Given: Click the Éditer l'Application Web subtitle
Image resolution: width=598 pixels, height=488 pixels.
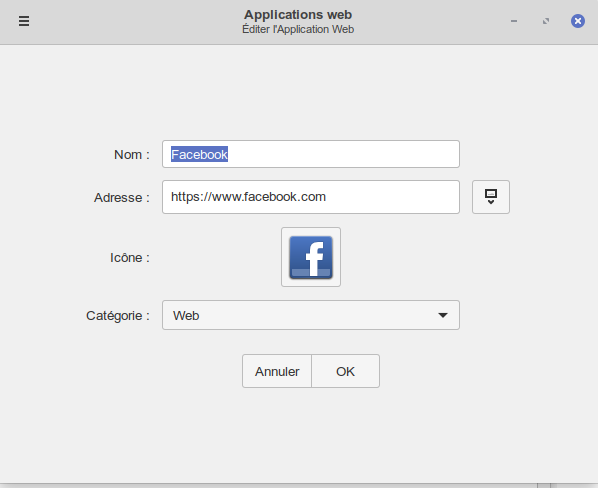Looking at the screenshot, I should [x=298, y=29].
